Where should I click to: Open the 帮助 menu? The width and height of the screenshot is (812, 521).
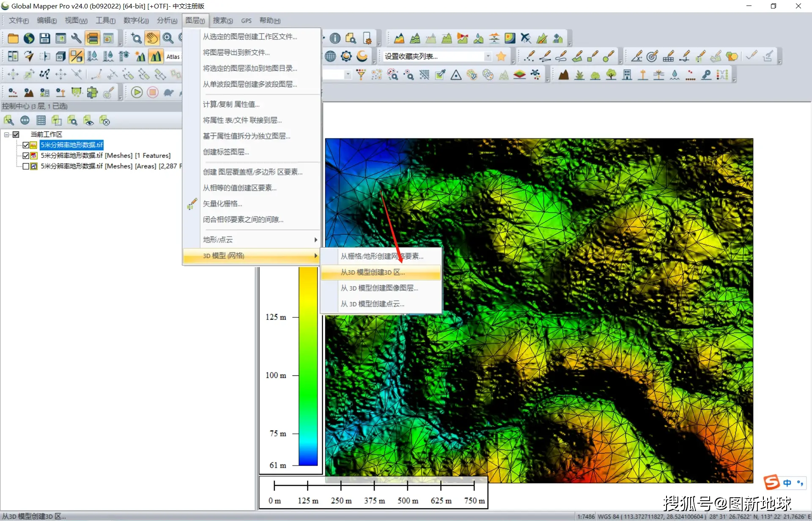pyautogui.click(x=270, y=20)
